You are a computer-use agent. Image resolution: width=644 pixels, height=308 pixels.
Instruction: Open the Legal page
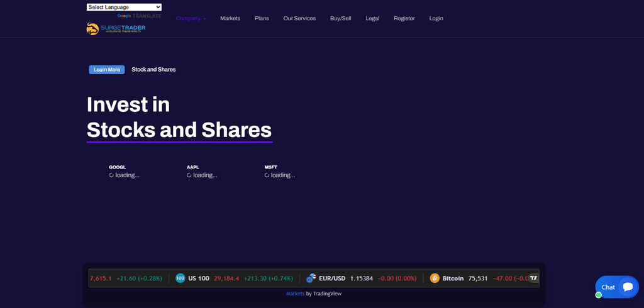372,18
